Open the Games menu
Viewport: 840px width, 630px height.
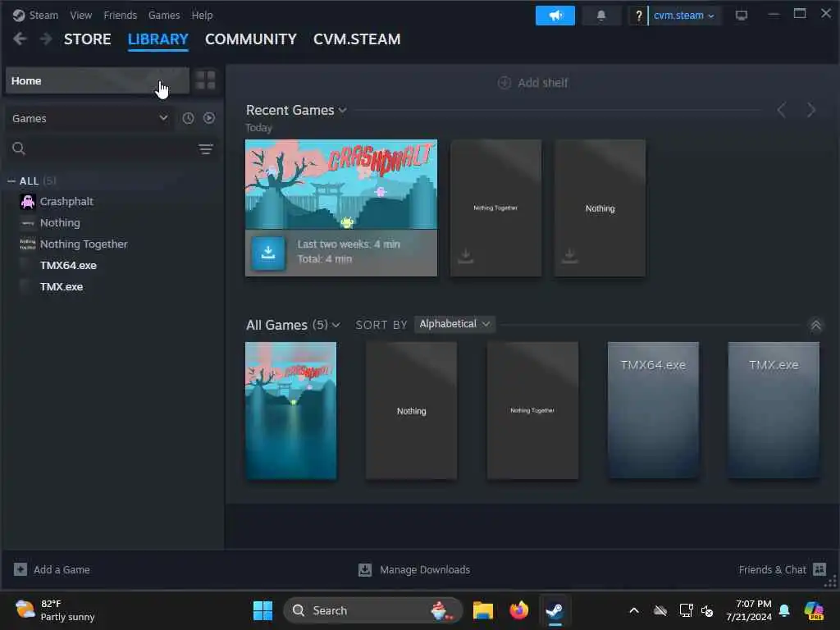click(x=164, y=15)
